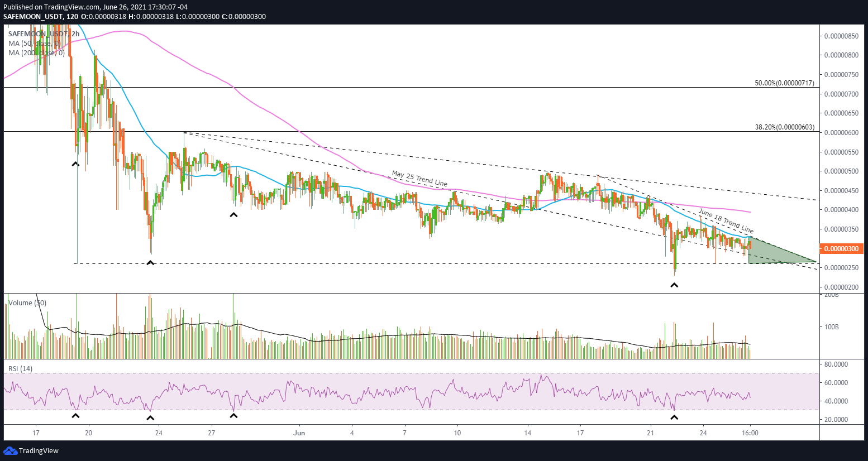Click the caret marker below the June 22 price low
This screenshot has height=461, width=868.
tap(674, 285)
